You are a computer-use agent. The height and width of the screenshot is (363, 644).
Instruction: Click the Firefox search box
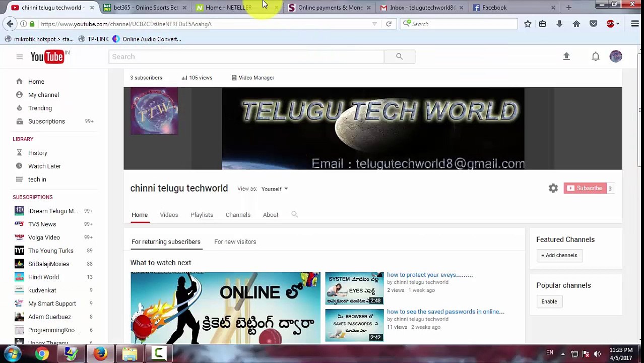click(x=460, y=24)
